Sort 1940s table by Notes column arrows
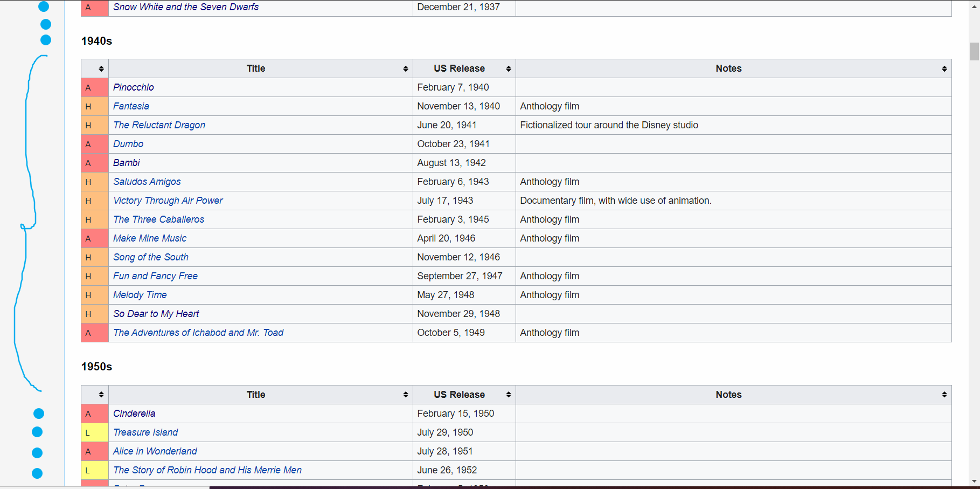The width and height of the screenshot is (980, 489). coord(944,69)
